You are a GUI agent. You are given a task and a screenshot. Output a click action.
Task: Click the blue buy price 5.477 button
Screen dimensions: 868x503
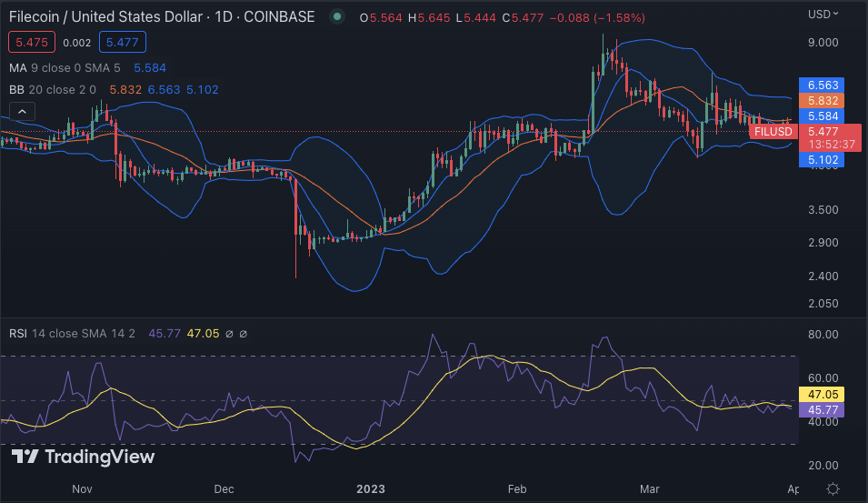pos(123,43)
